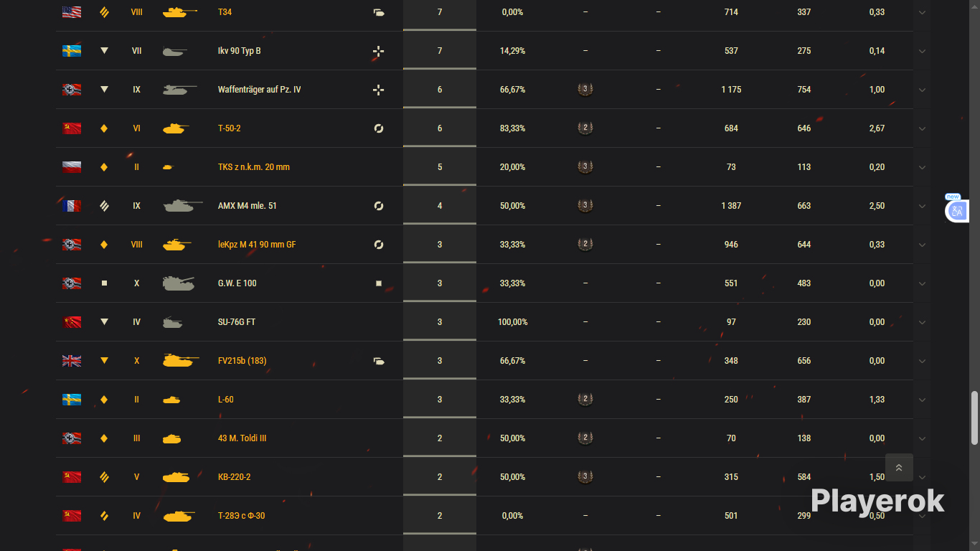The width and height of the screenshot is (980, 551).
Task: Click the French flag beside AMX M4 mle. 51
Action: click(x=72, y=206)
